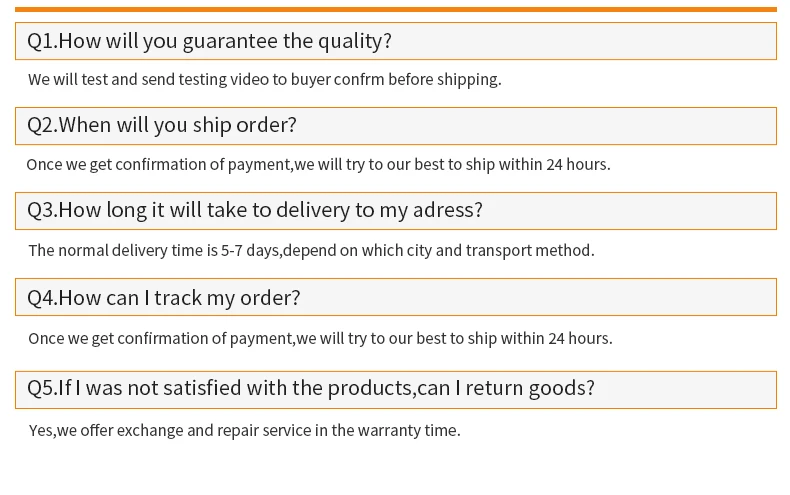
Task: Click 'products' in the Q5 heading
Action: (x=370, y=388)
